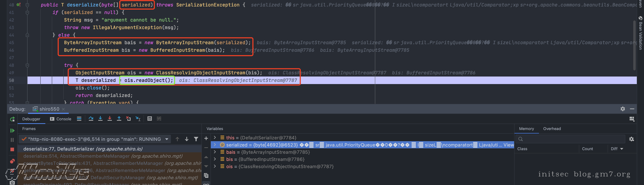Image resolution: width=644 pixels, height=185 pixels.
Task: Switch to the Console tab
Action: pos(61,119)
